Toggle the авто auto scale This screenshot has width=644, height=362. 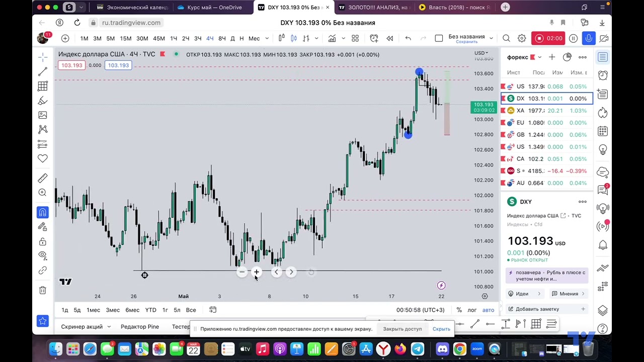coord(488,310)
